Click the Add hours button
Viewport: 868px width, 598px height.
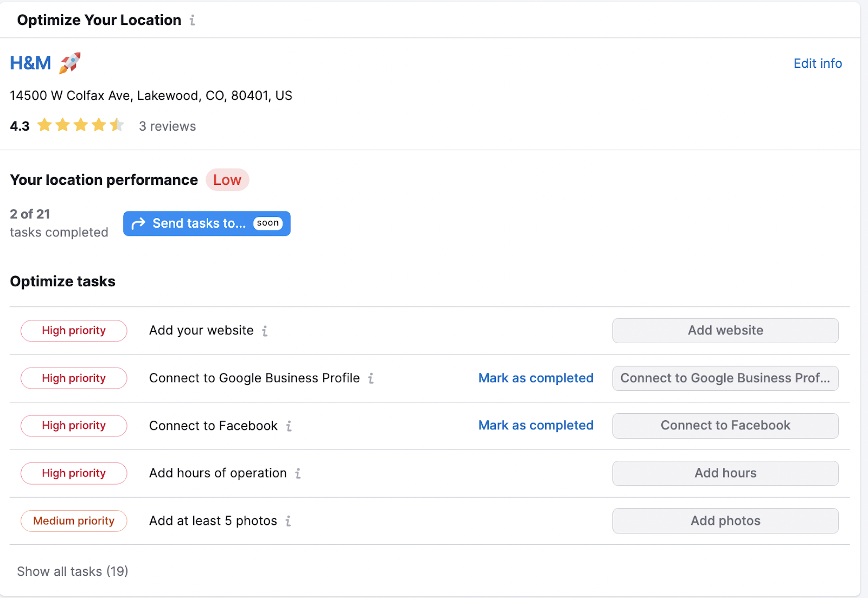tap(725, 473)
